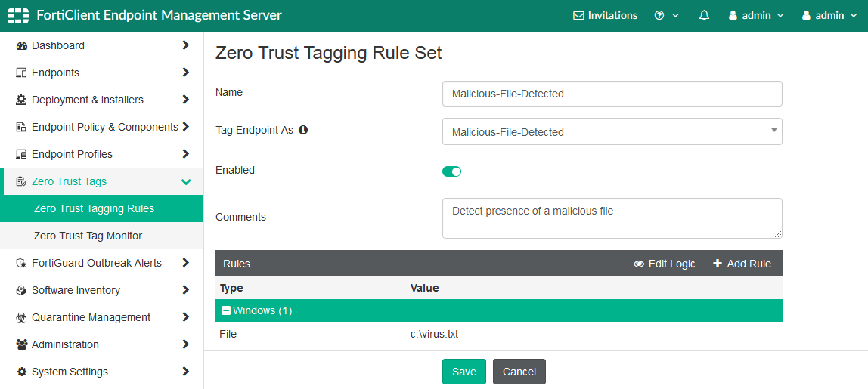The height and width of the screenshot is (389, 868).
Task: Select Zero Trust Tagging Rules item
Action: tap(94, 208)
